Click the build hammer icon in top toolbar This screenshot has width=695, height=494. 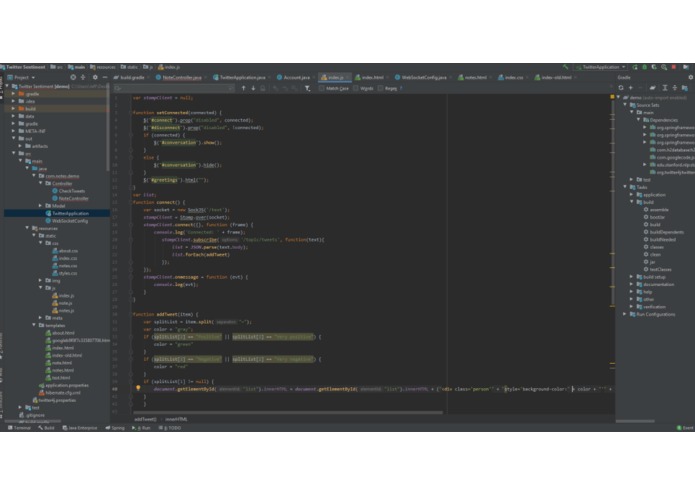point(566,67)
